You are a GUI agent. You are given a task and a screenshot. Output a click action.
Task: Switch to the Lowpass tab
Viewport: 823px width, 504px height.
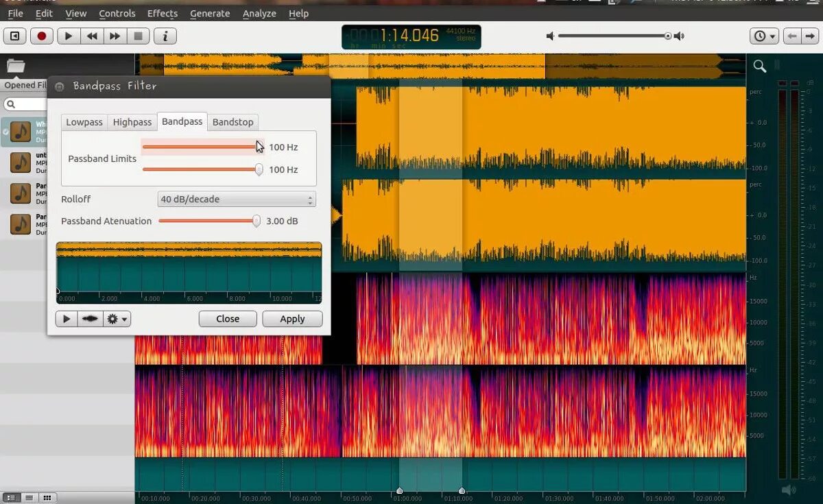[84, 122]
